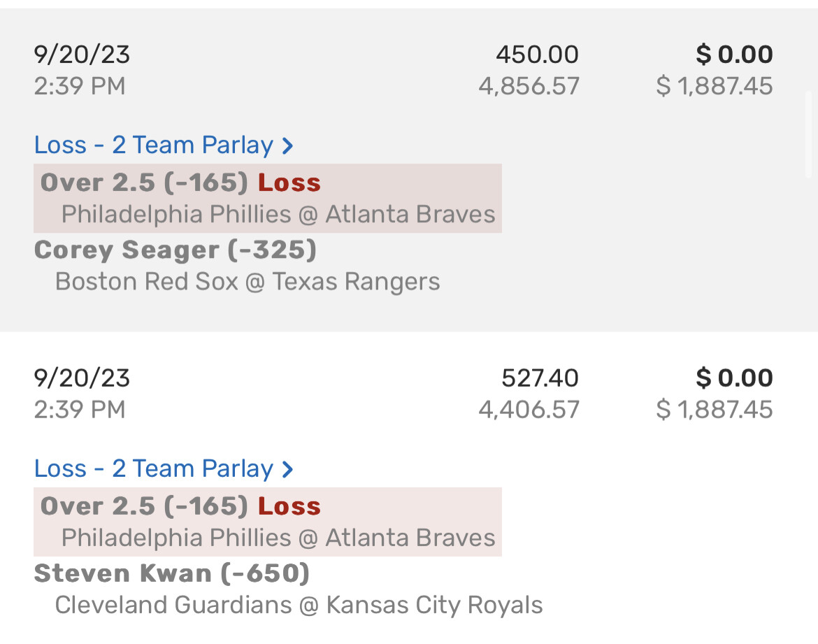Select the Steven Kwan (-650) leg
The width and height of the screenshot is (818, 644).
(x=171, y=573)
